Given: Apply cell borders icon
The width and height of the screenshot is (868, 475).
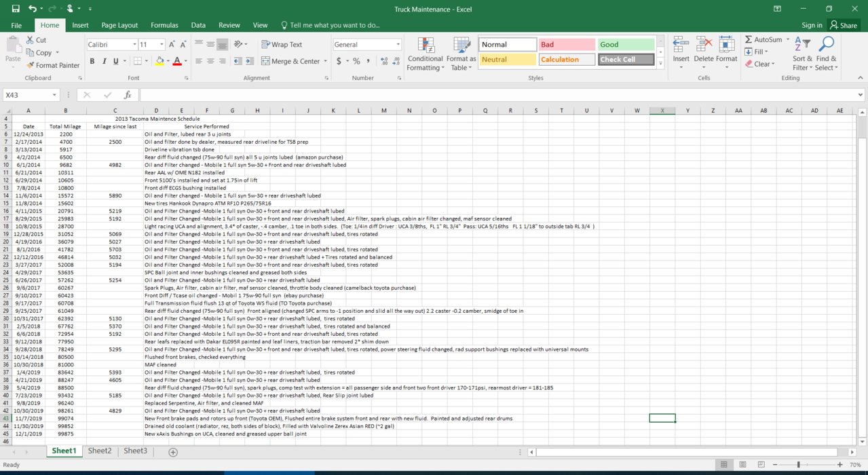Looking at the screenshot, I should coord(137,61).
